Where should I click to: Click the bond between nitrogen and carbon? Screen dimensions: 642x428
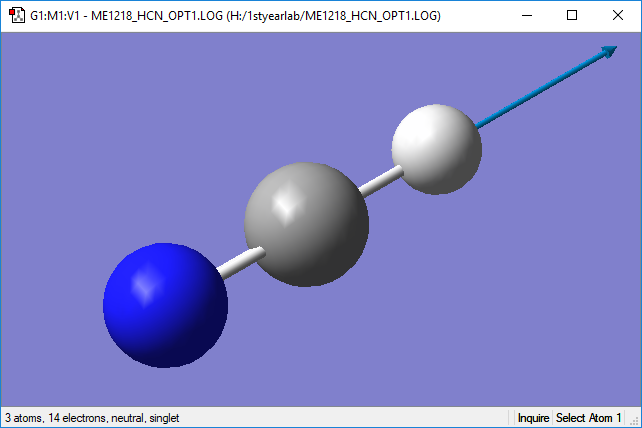coord(241,262)
